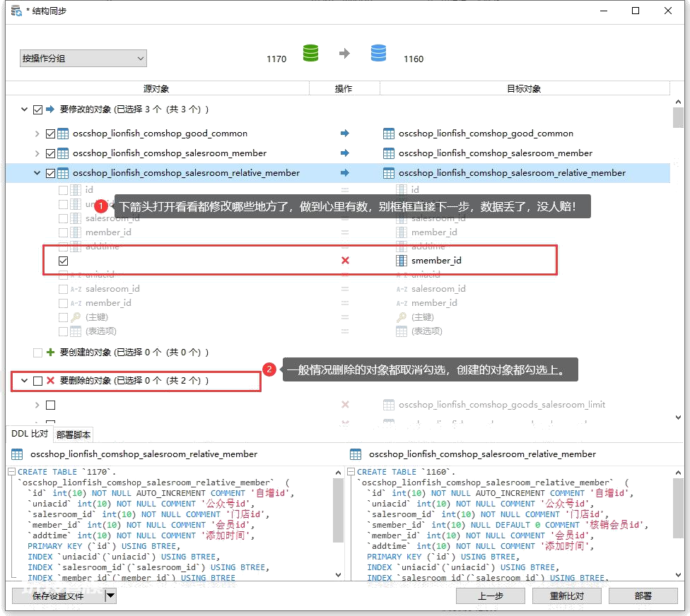The image size is (690, 616).
Task: Uncheck the smember_id deletion checkbox
Action: pyautogui.click(x=64, y=261)
